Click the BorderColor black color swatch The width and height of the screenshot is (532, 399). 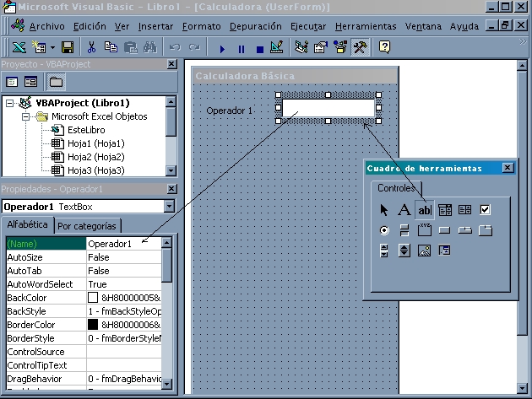[x=93, y=324]
